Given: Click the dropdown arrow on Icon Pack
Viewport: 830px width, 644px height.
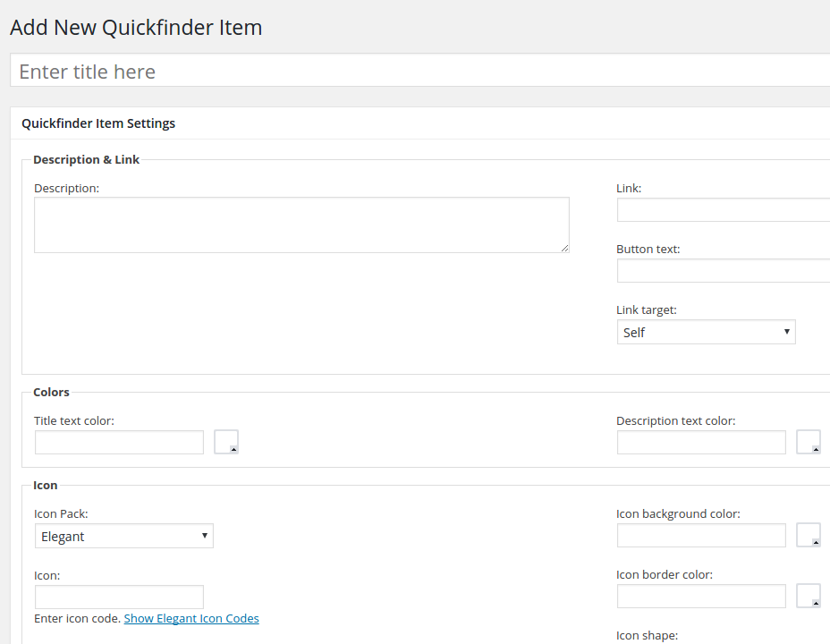Looking at the screenshot, I should (x=205, y=537).
